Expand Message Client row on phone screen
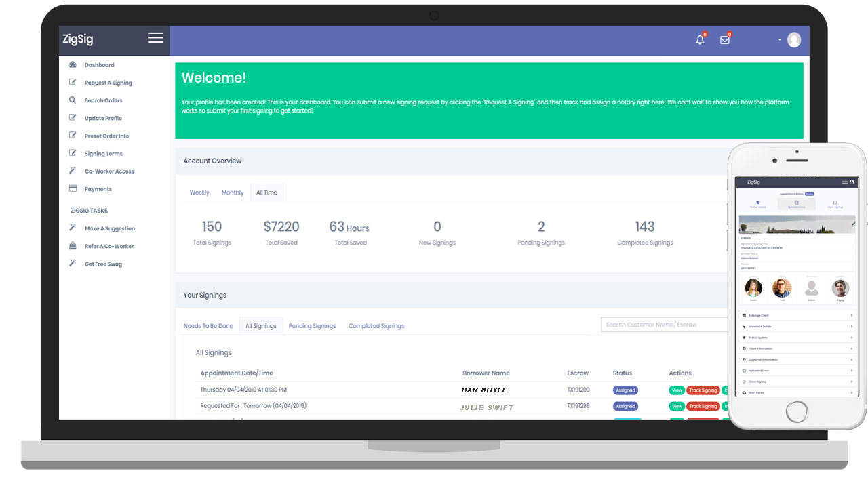 coord(797,316)
